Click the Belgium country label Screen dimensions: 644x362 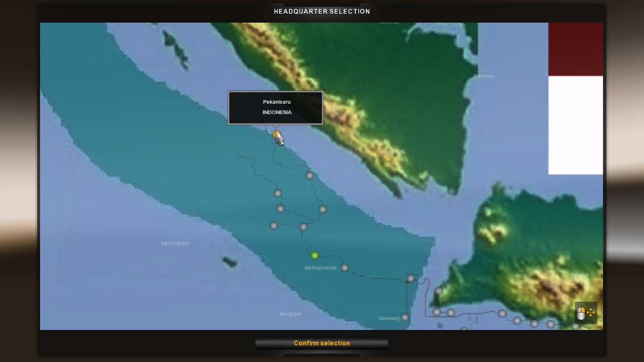click(291, 313)
